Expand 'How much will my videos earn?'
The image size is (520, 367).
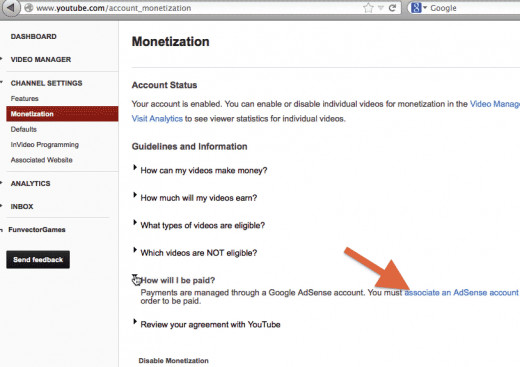point(199,198)
